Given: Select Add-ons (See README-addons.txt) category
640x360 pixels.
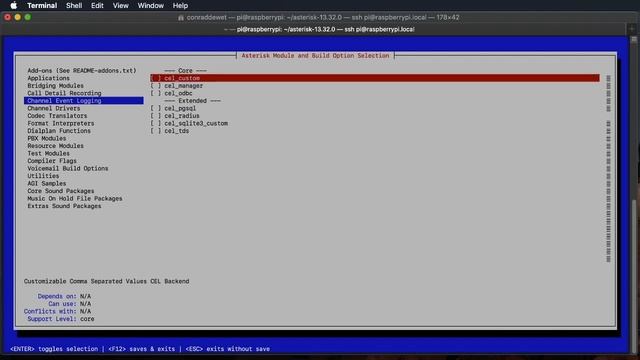Looking at the screenshot, I should [x=82, y=71].
